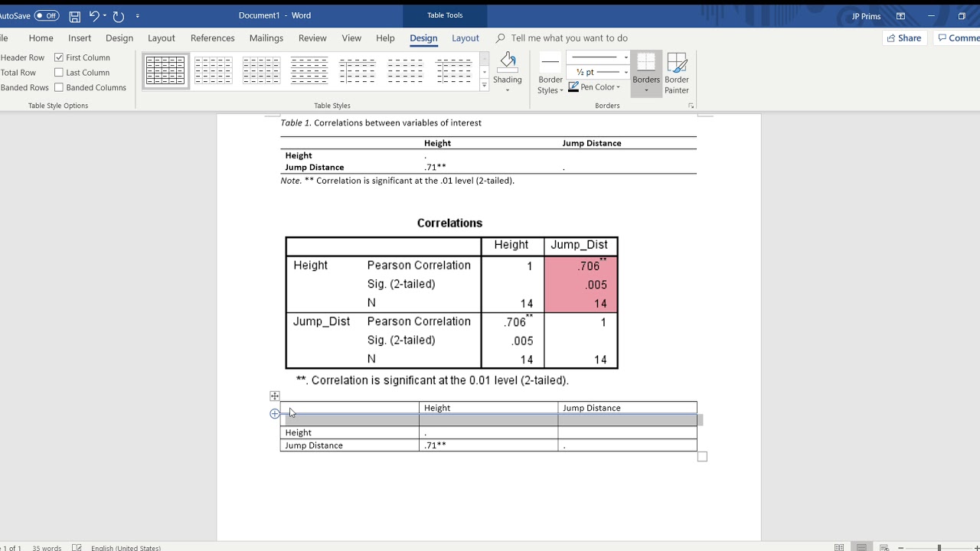Click the proofing check icon in status bar
Screen dimensions: 980x551
(x=77, y=548)
